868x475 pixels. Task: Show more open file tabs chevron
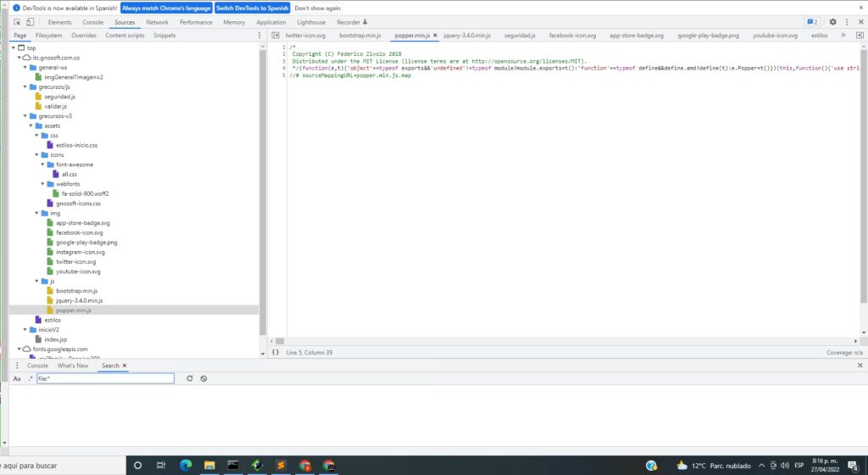(843, 36)
